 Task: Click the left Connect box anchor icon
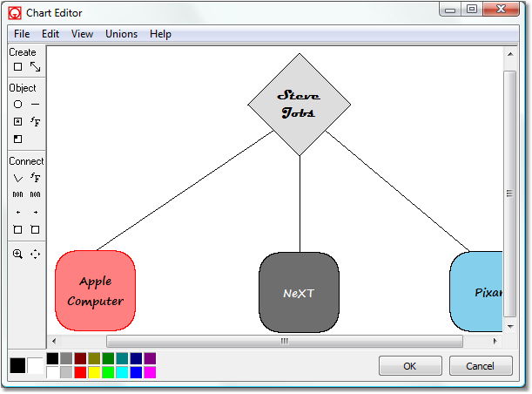17,229
